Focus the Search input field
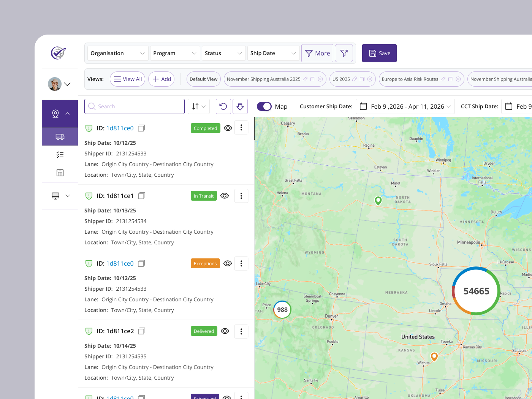 coord(135,106)
